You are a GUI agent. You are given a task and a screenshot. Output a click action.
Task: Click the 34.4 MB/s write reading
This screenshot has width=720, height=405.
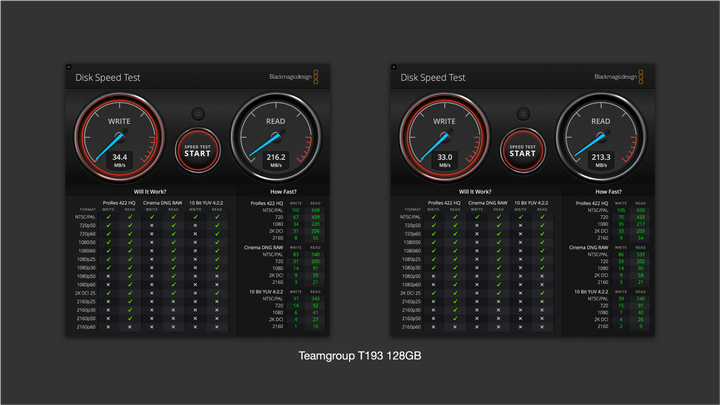pyautogui.click(x=119, y=160)
